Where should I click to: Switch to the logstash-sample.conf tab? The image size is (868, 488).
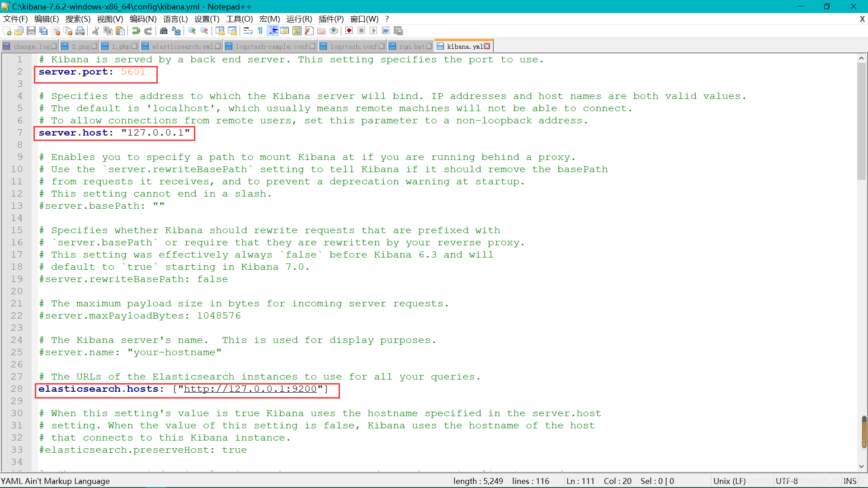coord(271,47)
